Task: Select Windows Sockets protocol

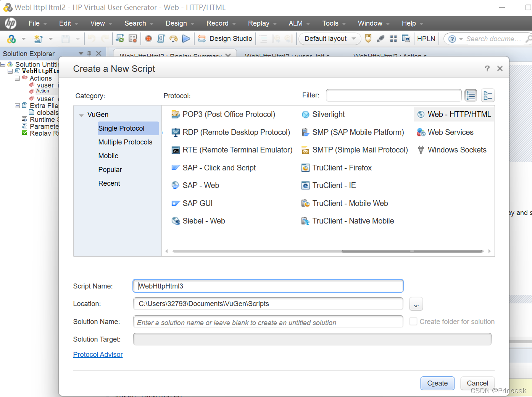Action: pos(452,150)
